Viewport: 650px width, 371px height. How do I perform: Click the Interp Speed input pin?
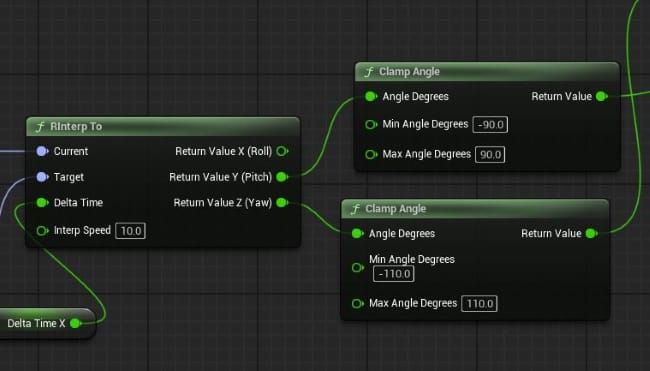point(42,230)
